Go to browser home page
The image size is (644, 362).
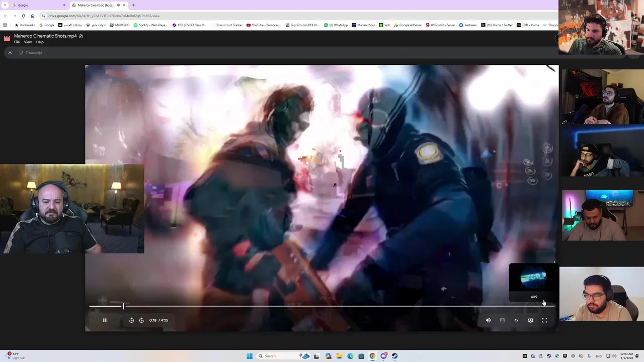coord(33,16)
